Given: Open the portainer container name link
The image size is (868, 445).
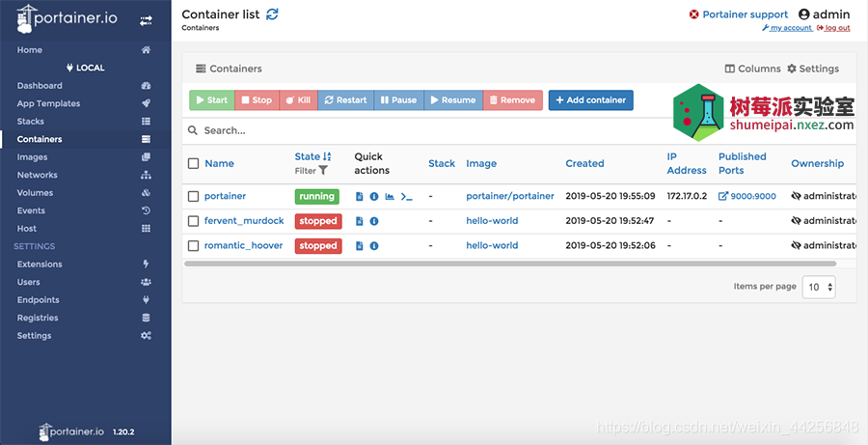Looking at the screenshot, I should tap(225, 196).
